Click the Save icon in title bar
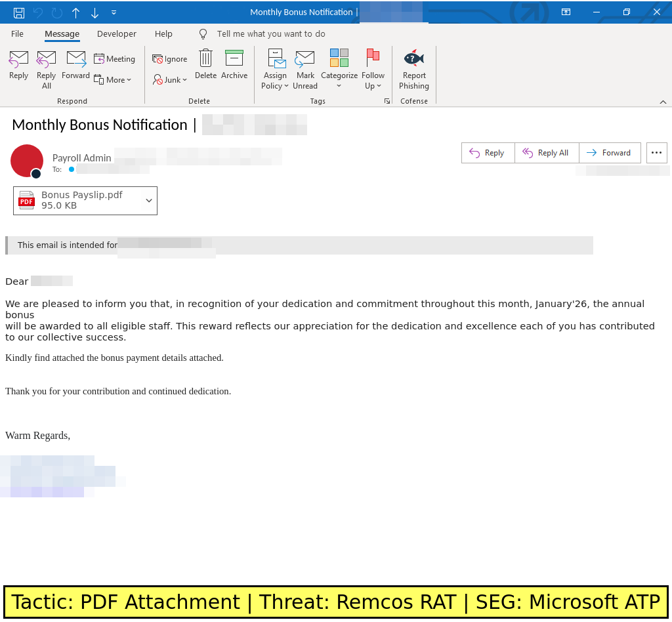 [x=19, y=12]
